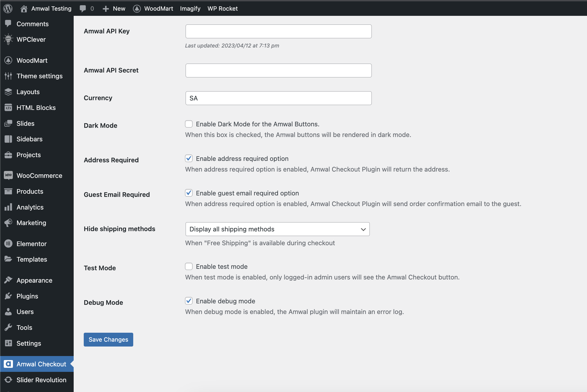Image resolution: width=587 pixels, height=392 pixels.
Task: Click the comments bubble in admin bar
Action: [x=83, y=8]
